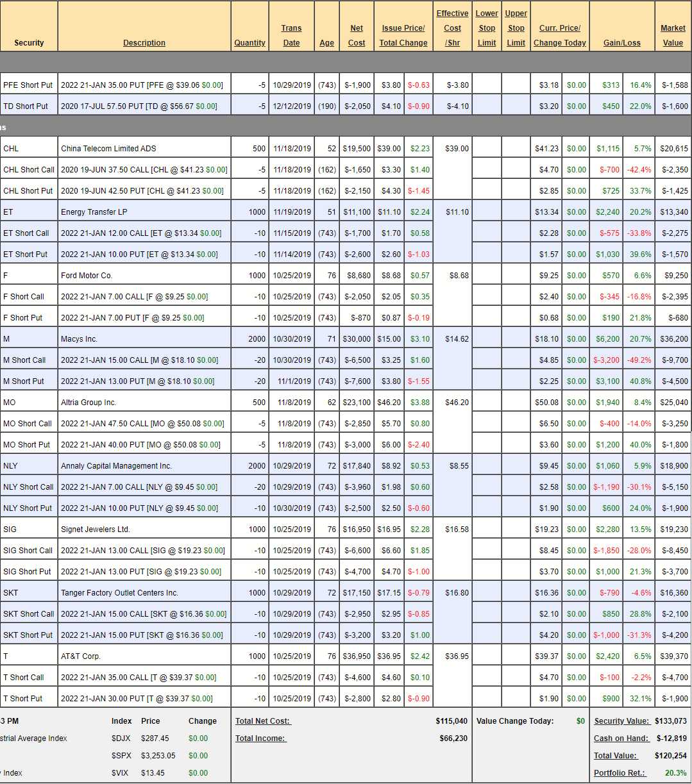
Task: Click the Trans Date column header
Action: click(x=291, y=35)
